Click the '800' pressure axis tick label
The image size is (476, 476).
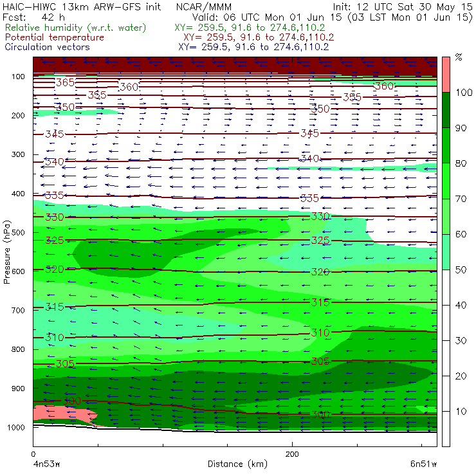click(x=18, y=349)
